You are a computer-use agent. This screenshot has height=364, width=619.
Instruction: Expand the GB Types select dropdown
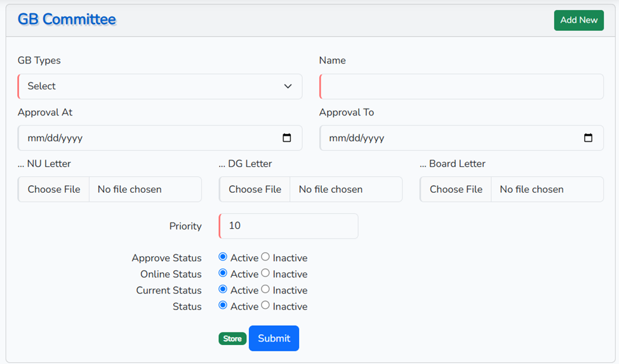click(x=160, y=86)
